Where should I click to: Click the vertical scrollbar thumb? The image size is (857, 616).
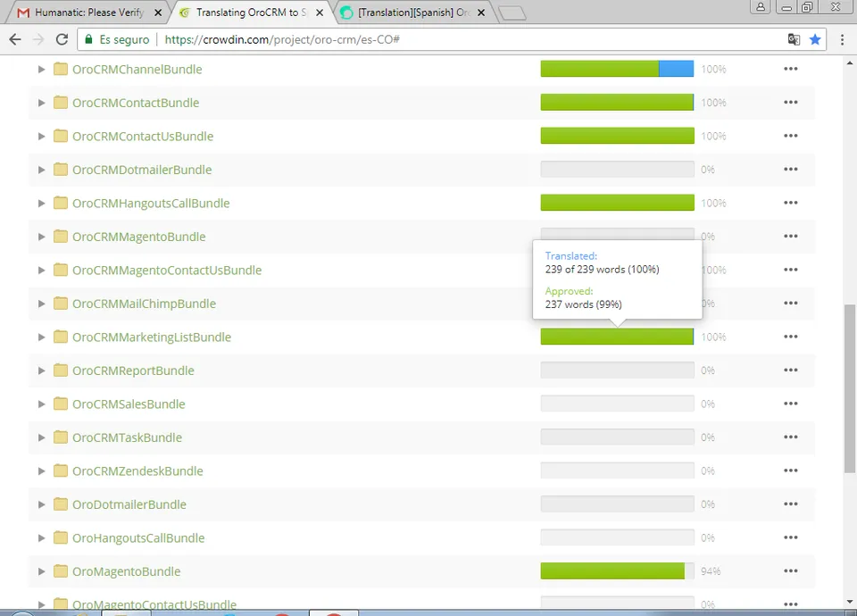click(849, 388)
